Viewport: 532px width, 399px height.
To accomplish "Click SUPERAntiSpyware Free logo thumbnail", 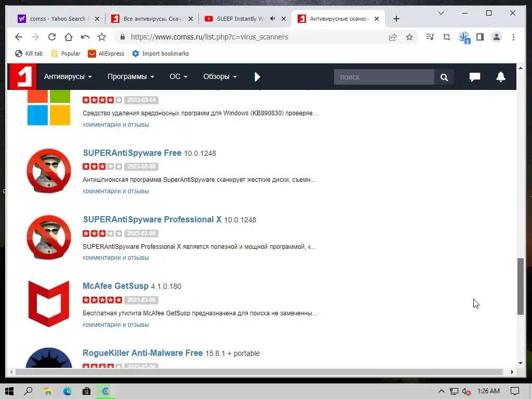I will coord(49,170).
